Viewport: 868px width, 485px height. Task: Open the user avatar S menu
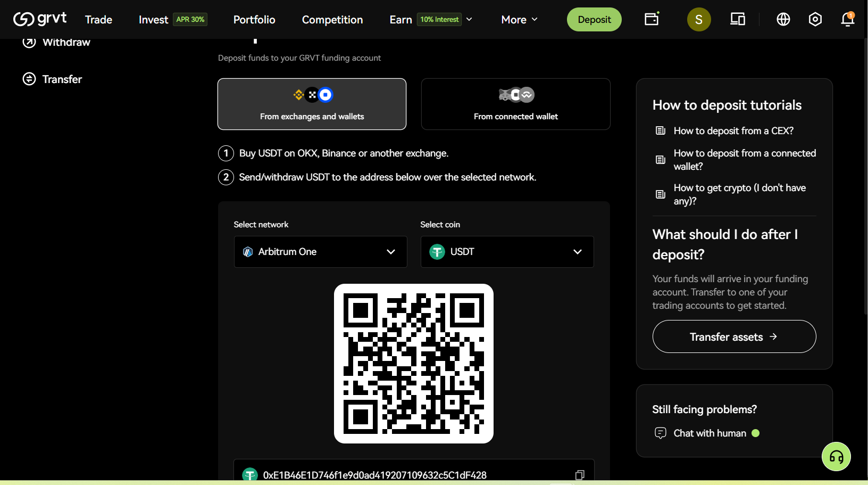[x=699, y=20]
